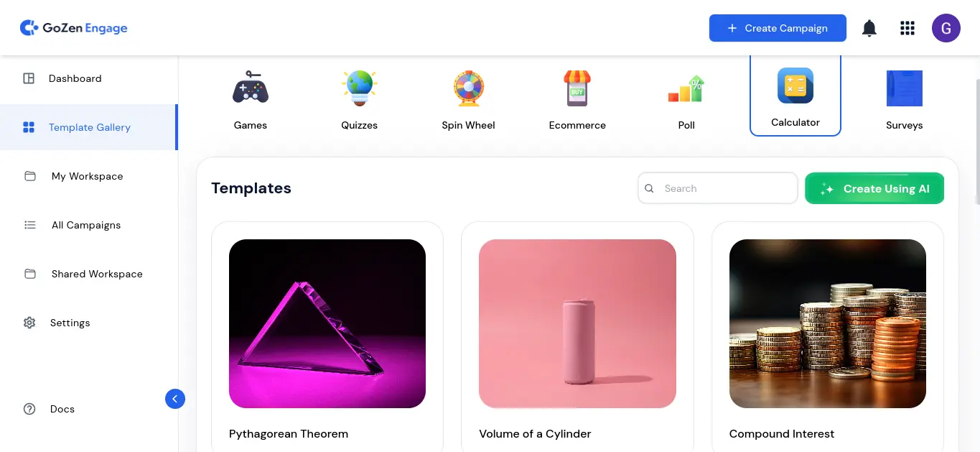980x452 pixels.
Task: Pick the Ecommerce category icon
Action: [x=577, y=88]
